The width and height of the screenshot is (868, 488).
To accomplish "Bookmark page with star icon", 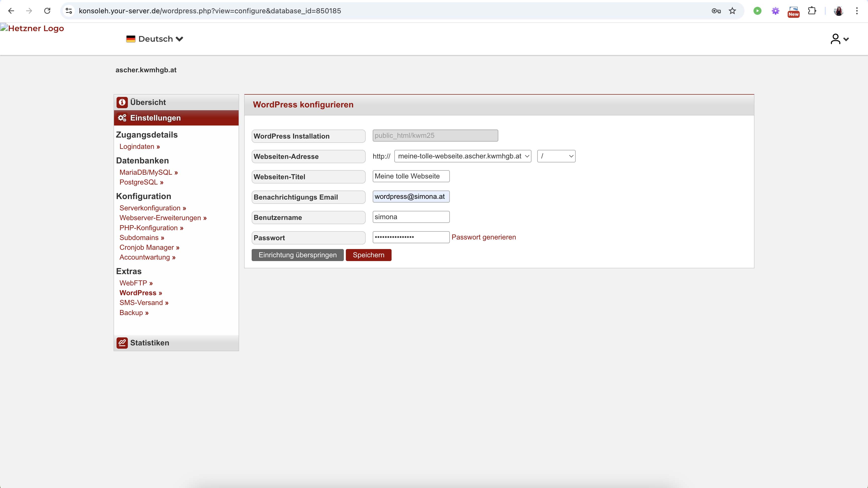I will (732, 11).
